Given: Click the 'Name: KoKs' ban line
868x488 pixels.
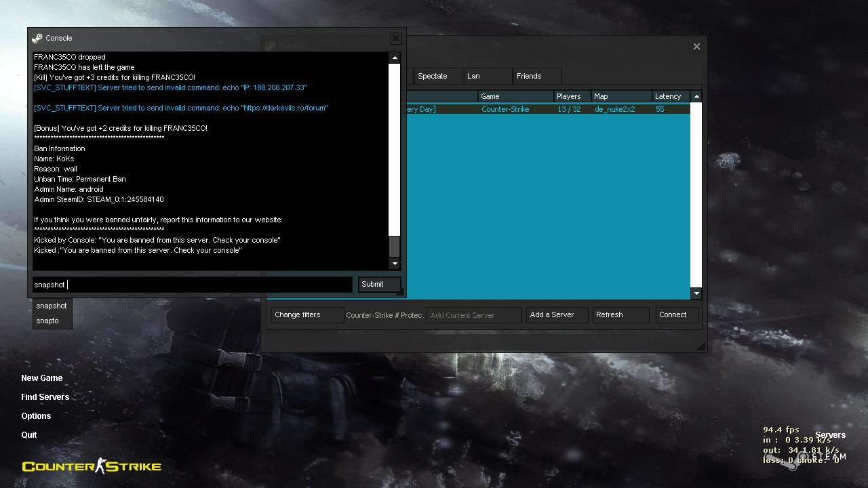Looking at the screenshot, I should pos(54,159).
